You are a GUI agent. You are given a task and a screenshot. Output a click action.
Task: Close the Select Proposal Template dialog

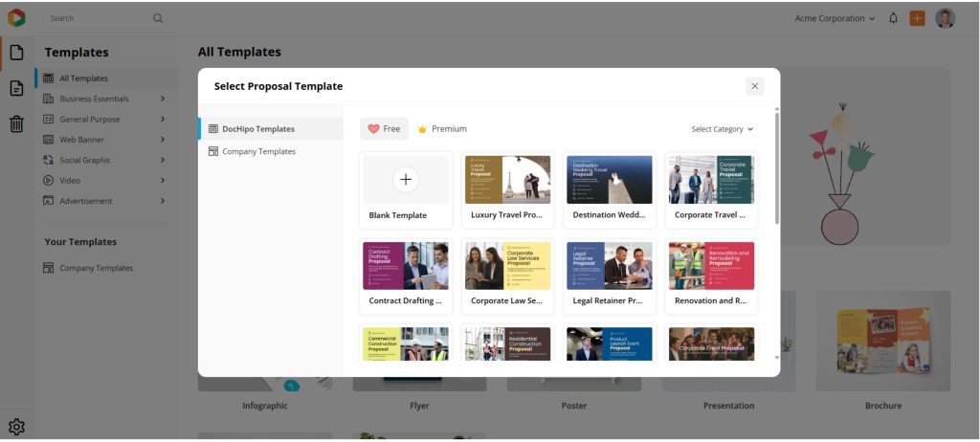click(x=754, y=86)
